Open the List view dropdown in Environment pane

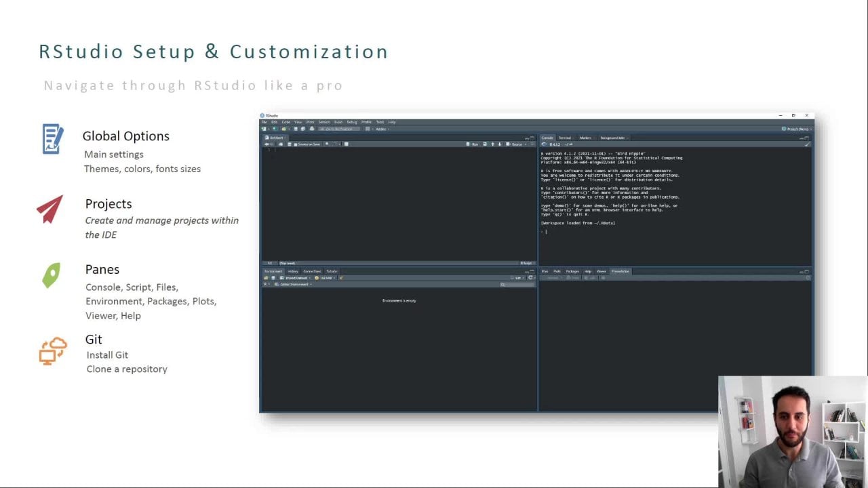(518, 278)
